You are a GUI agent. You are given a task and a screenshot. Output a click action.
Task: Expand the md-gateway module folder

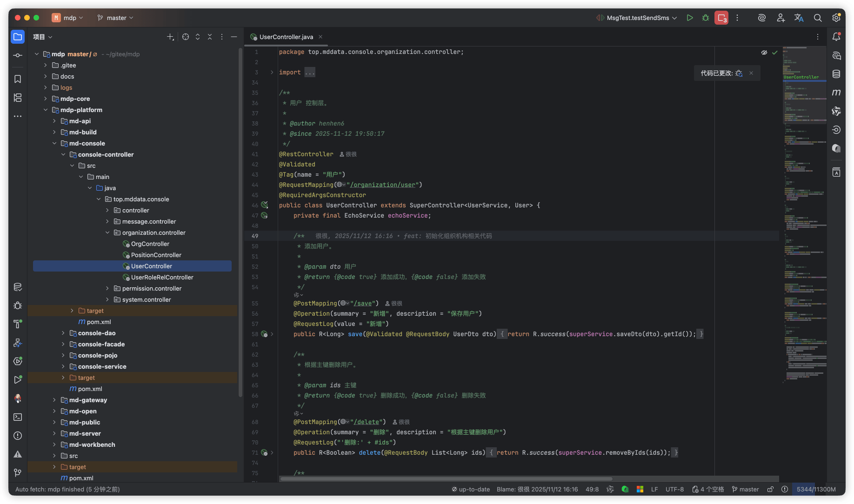point(54,400)
